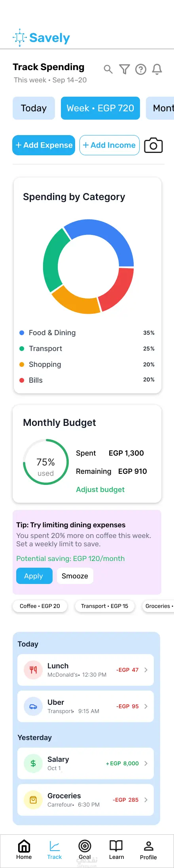Select the Coffee • EGP 20 quick chip
The width and height of the screenshot is (174, 868).
coord(40,606)
